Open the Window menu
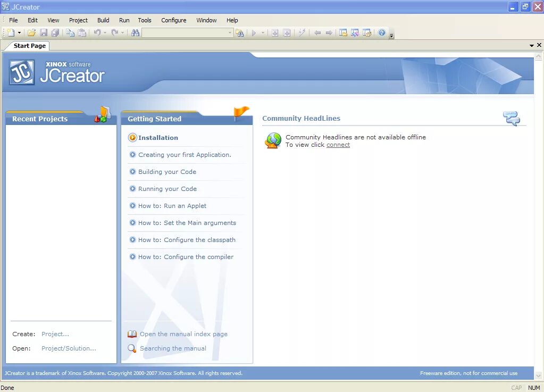Viewport: 544px width, 392px height. tap(206, 20)
